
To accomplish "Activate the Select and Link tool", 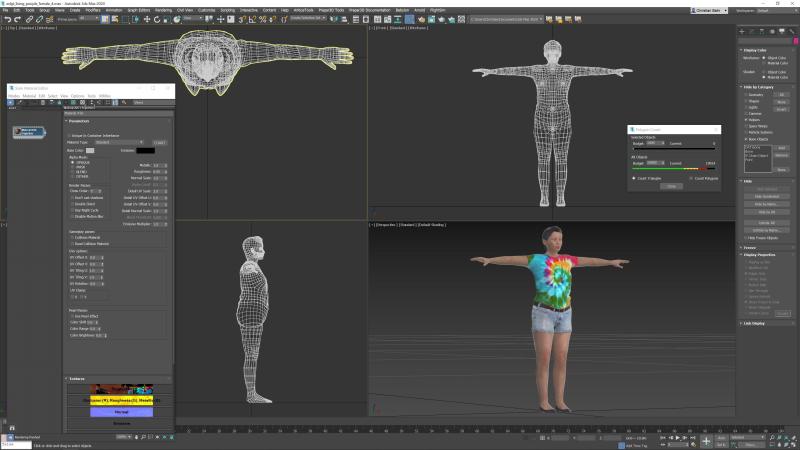I will pos(29,19).
